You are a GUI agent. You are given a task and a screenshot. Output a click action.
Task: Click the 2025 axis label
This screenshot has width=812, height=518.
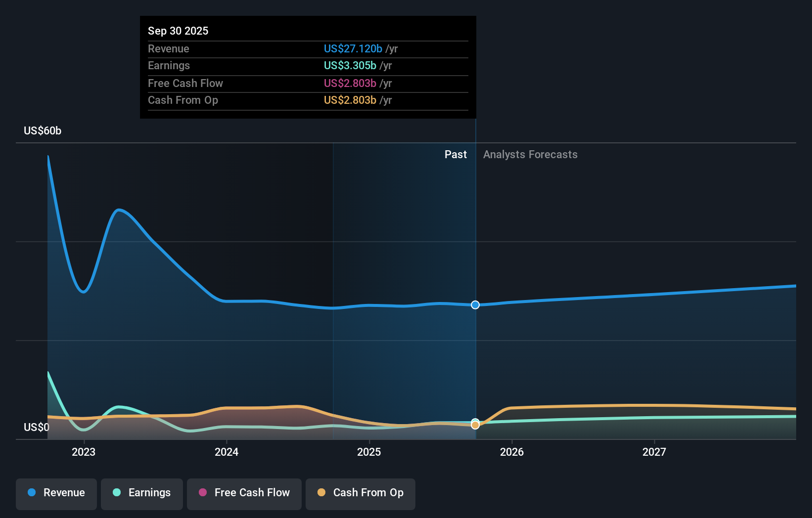pyautogui.click(x=369, y=452)
